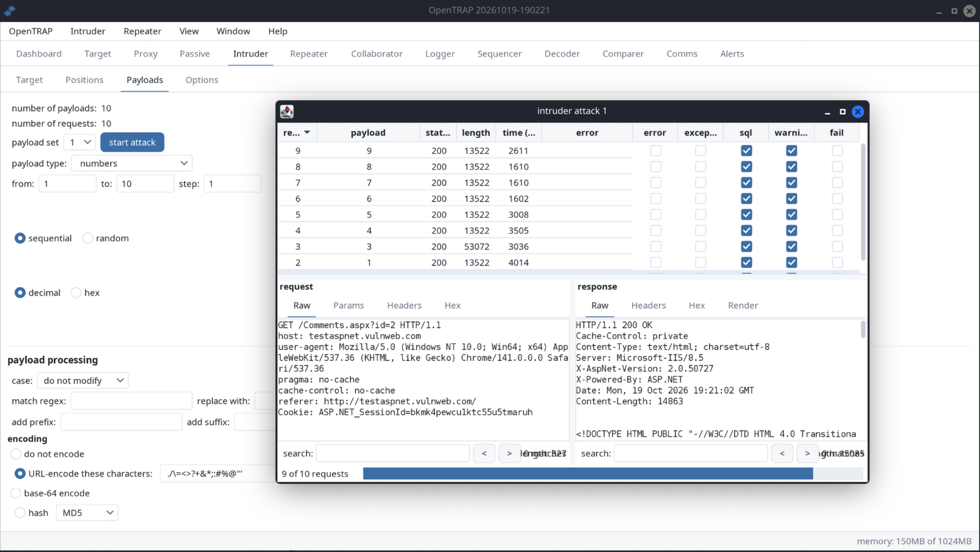This screenshot has height=552, width=980.
Task: Switch to the Decoder tab
Action: [562, 54]
